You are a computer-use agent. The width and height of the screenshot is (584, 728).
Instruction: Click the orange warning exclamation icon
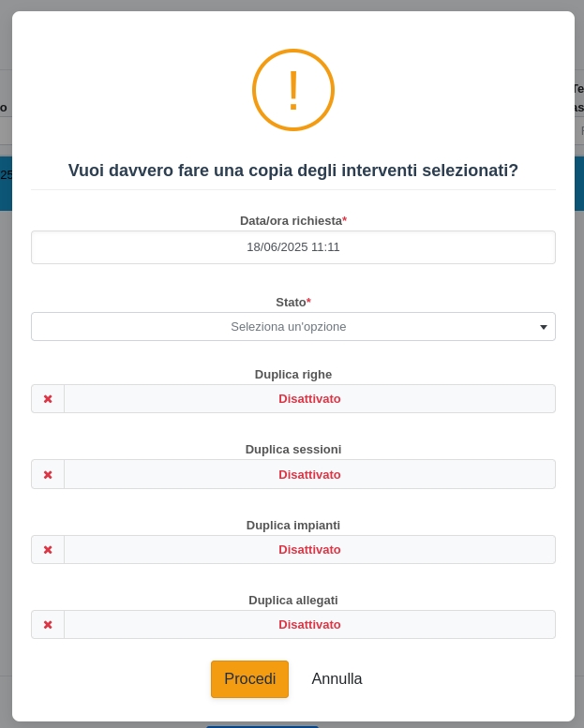click(293, 90)
